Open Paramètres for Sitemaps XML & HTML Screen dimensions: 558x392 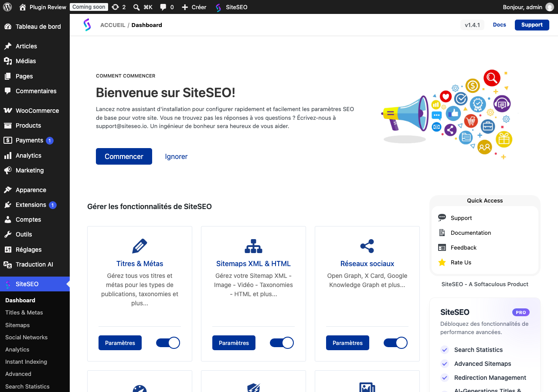[x=234, y=343]
